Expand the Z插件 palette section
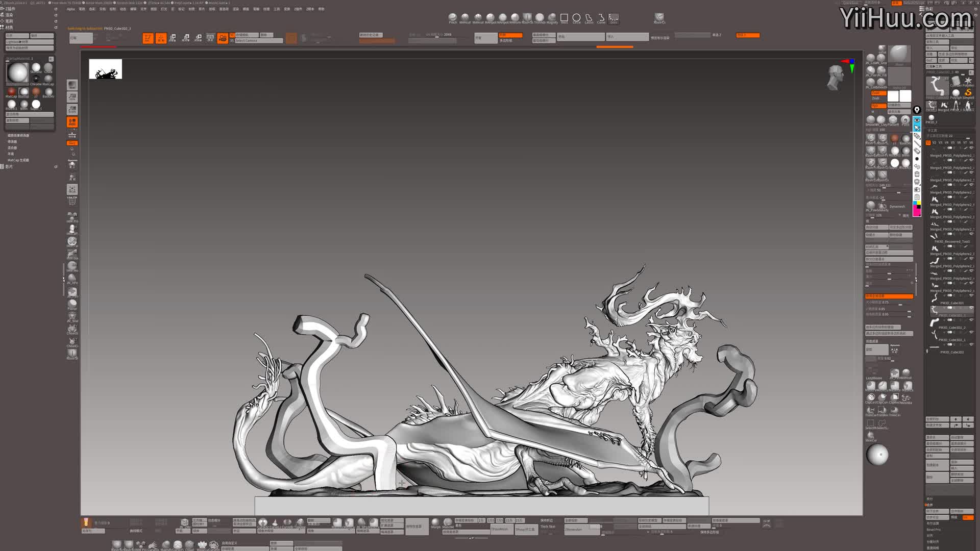The height and width of the screenshot is (551, 980). click(x=10, y=9)
